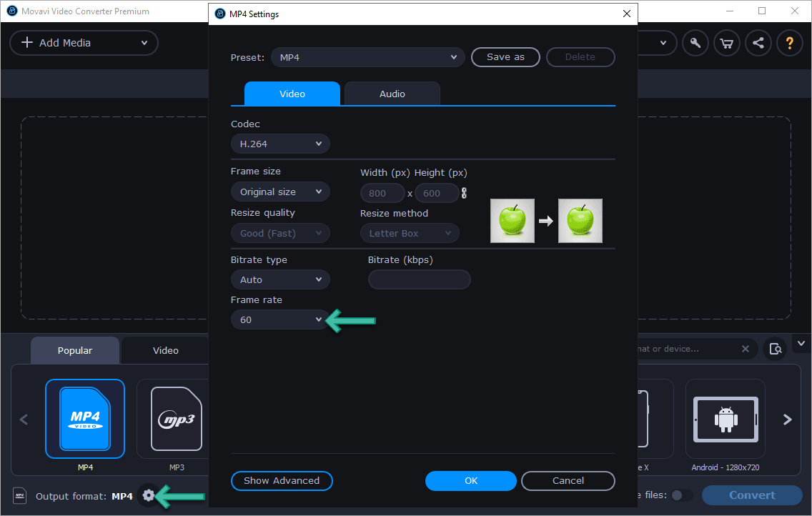
Task: Open the shopping cart icon
Action: [x=726, y=43]
